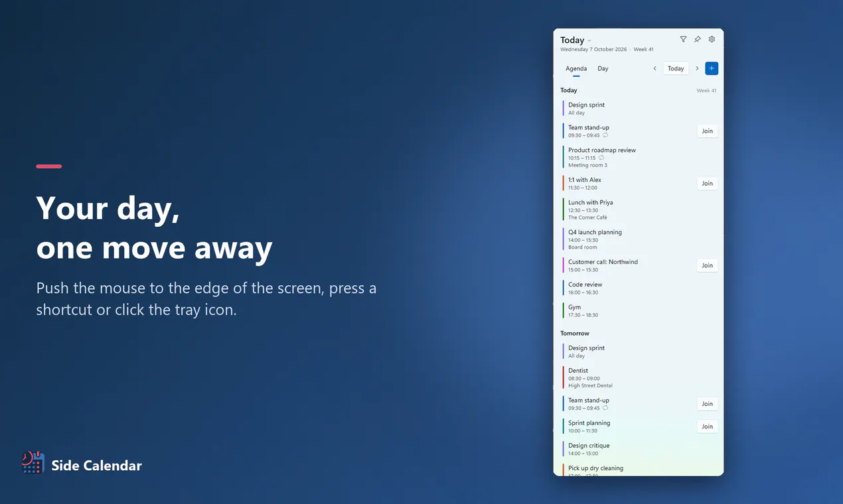Open the Customer call: Northwind event title
This screenshot has width=843, height=504.
coord(603,262)
